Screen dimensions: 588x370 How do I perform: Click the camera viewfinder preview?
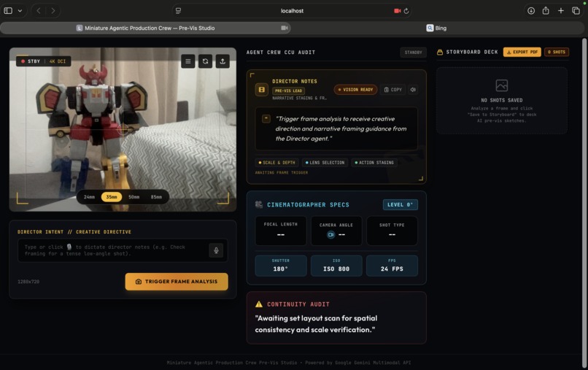click(x=123, y=129)
